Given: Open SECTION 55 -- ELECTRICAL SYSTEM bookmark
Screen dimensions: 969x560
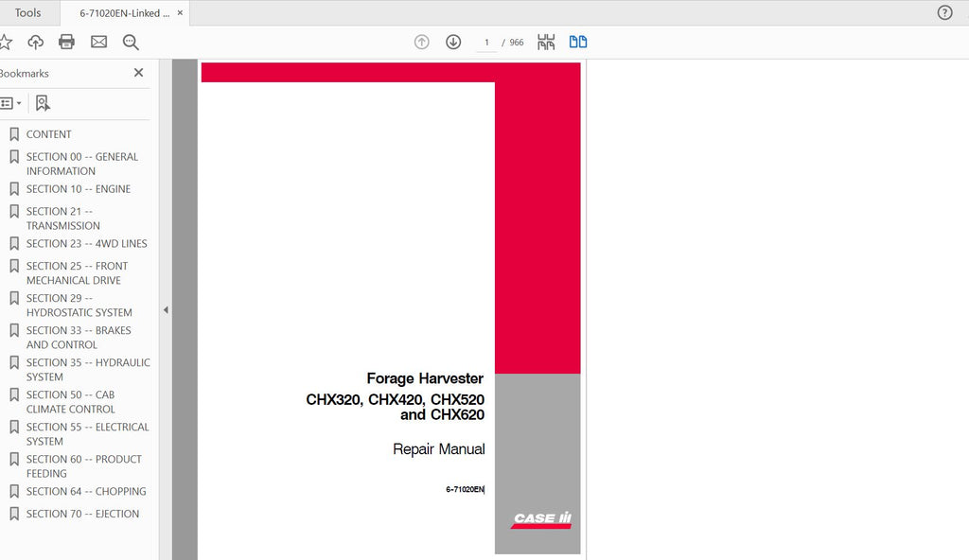Looking at the screenshot, I should pos(88,434).
